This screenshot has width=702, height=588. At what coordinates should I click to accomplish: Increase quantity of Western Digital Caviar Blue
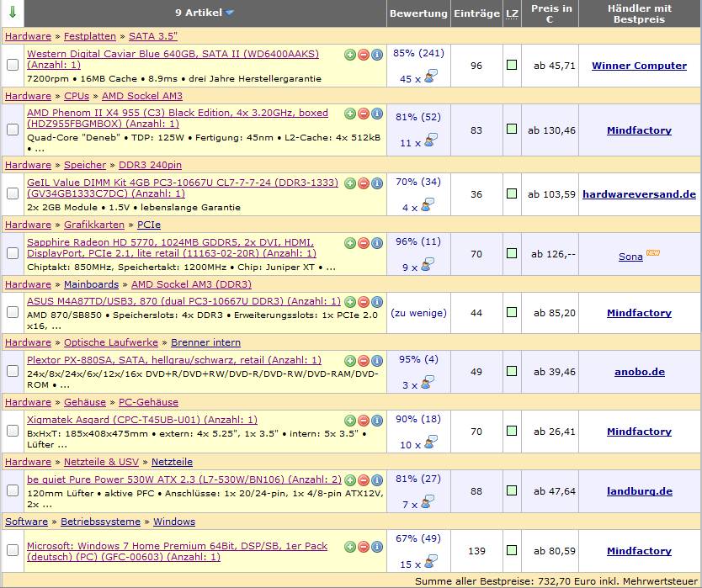tap(350, 55)
